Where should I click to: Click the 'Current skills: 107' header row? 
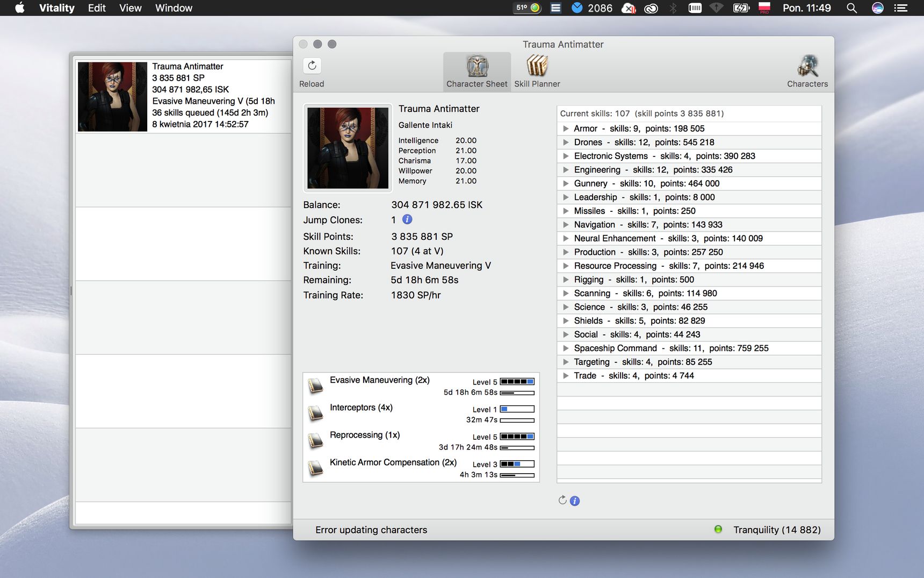pos(689,113)
